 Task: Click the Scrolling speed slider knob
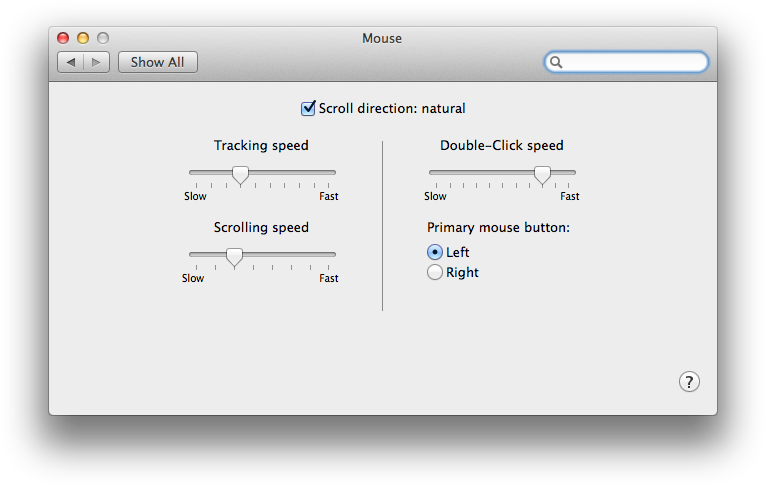coord(234,256)
